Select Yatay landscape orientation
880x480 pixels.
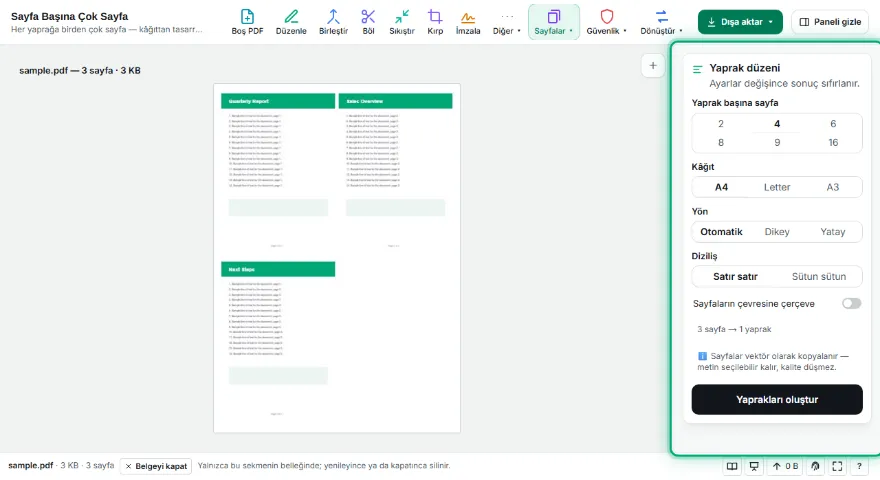(832, 231)
